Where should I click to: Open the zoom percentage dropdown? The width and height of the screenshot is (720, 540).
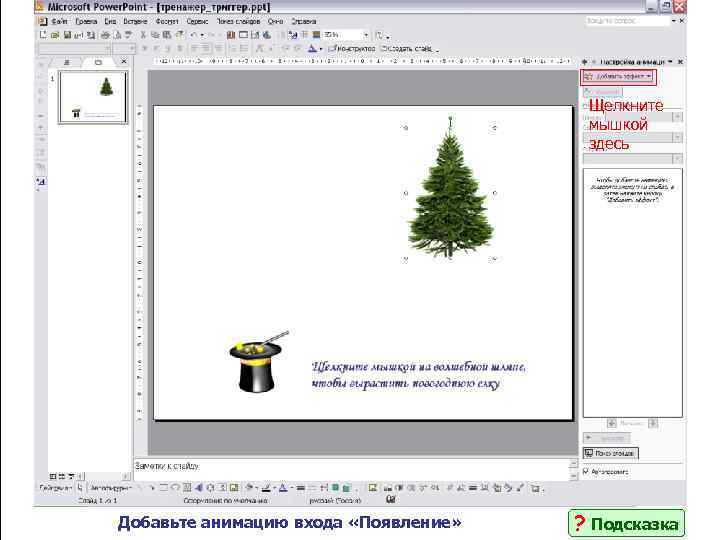tap(366, 35)
